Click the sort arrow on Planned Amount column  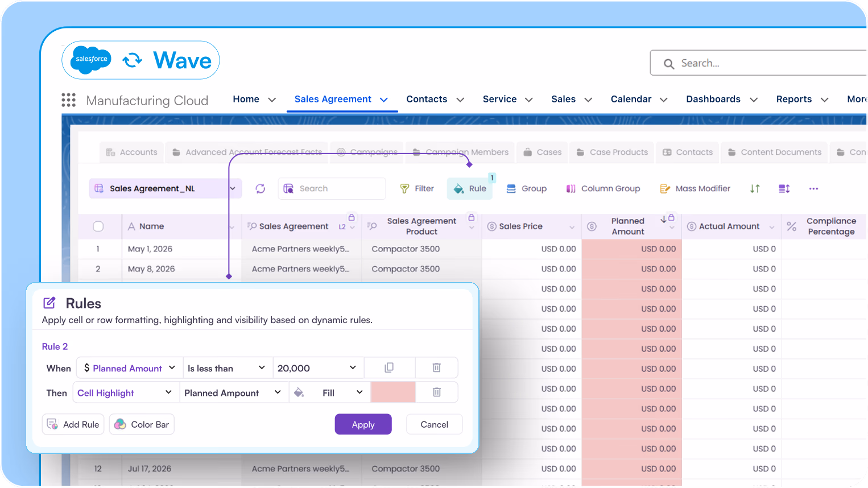click(x=663, y=219)
